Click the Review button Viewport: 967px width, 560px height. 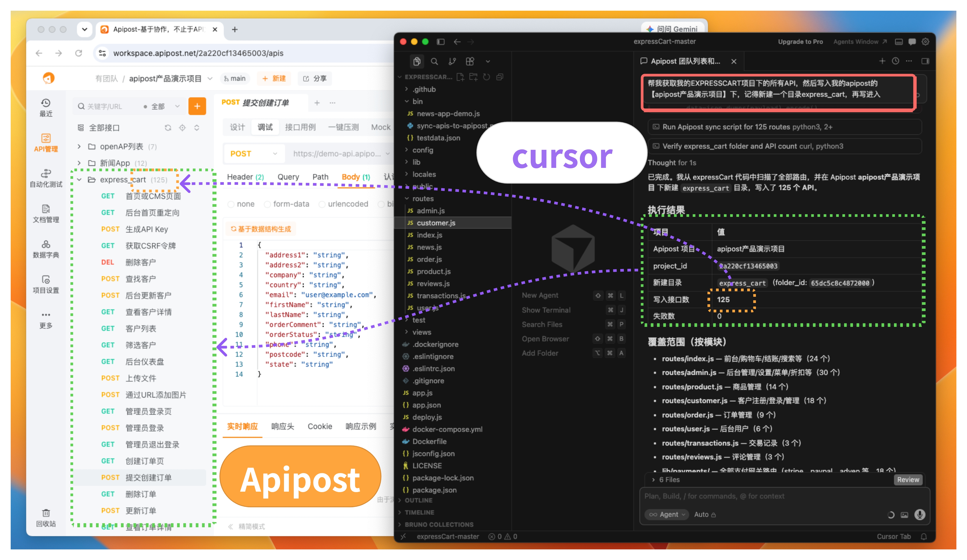tap(908, 479)
